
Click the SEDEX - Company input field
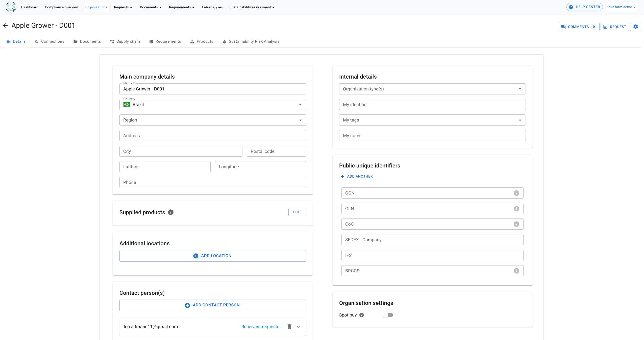coord(432,240)
